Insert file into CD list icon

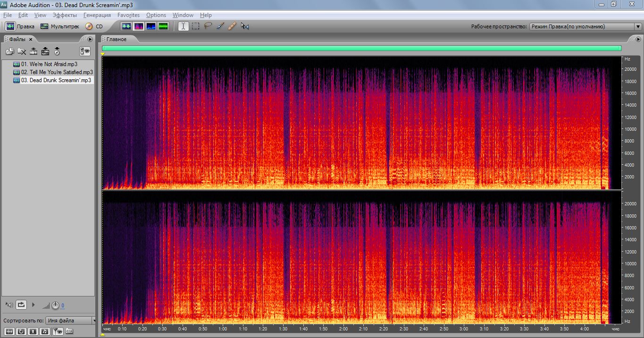click(57, 51)
